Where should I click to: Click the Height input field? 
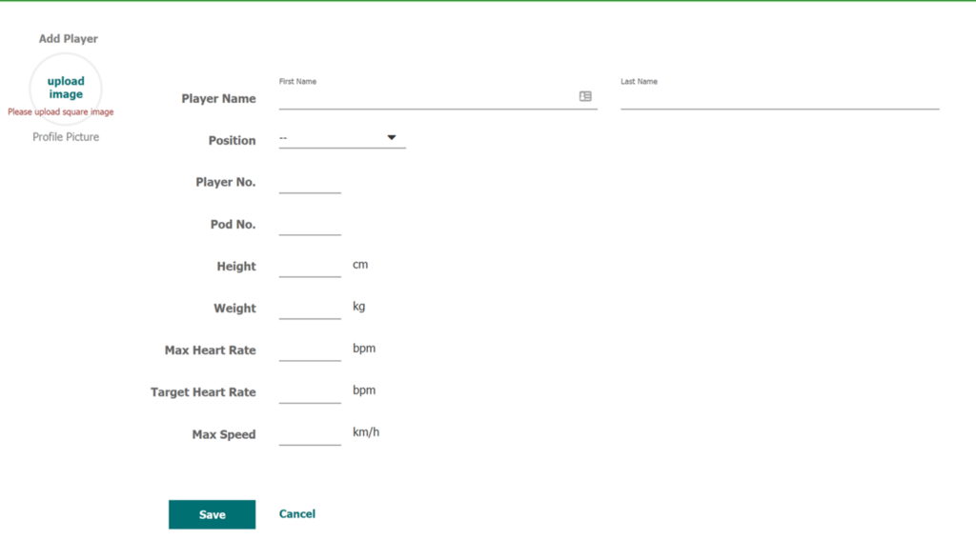310,266
